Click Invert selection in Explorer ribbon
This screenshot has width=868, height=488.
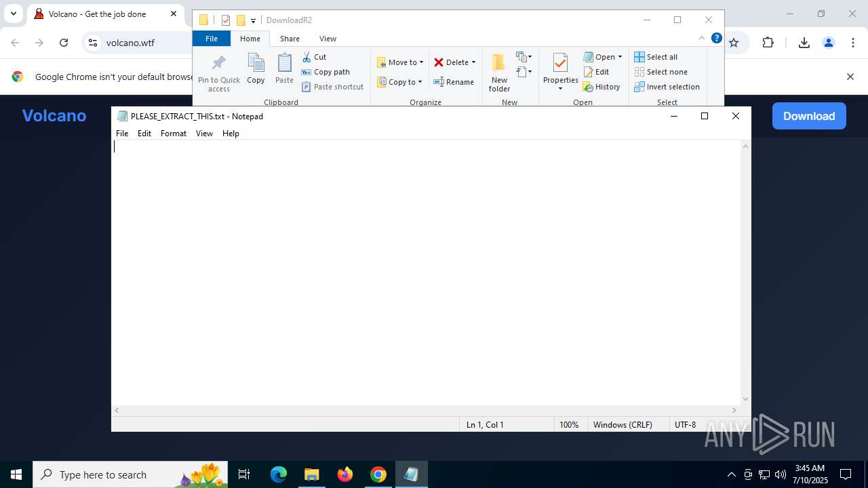[x=667, y=87]
